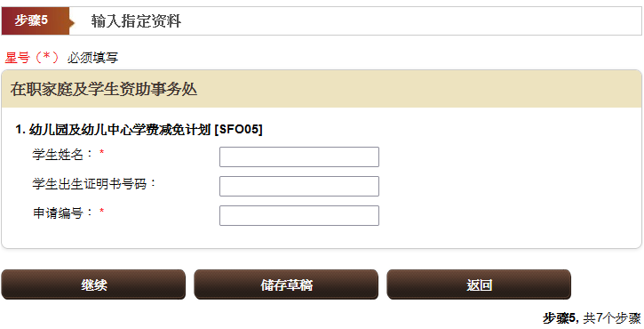Click the red asterisk beside 学生姓名
This screenshot has width=644, height=329.
pos(101,153)
